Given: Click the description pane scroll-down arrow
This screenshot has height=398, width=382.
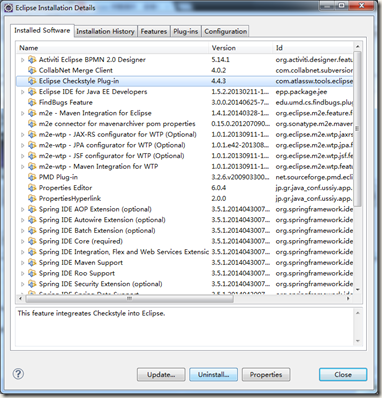Looking at the screenshot, I should click(x=357, y=341).
